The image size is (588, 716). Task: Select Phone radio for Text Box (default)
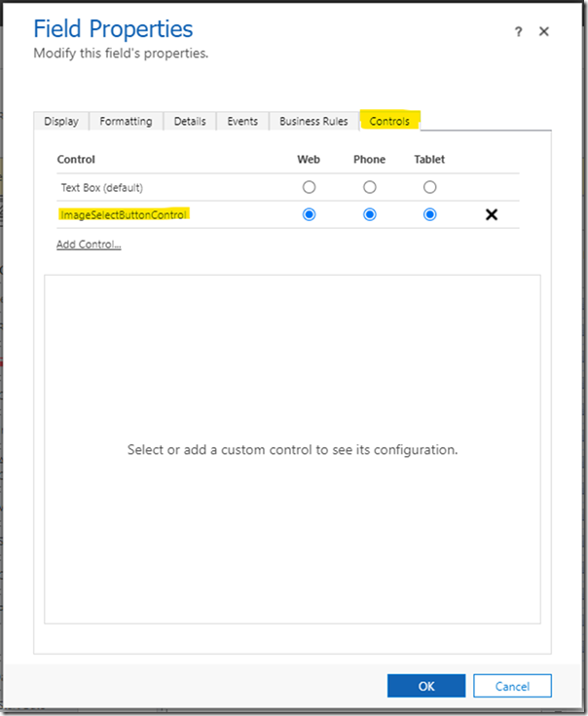[370, 187]
